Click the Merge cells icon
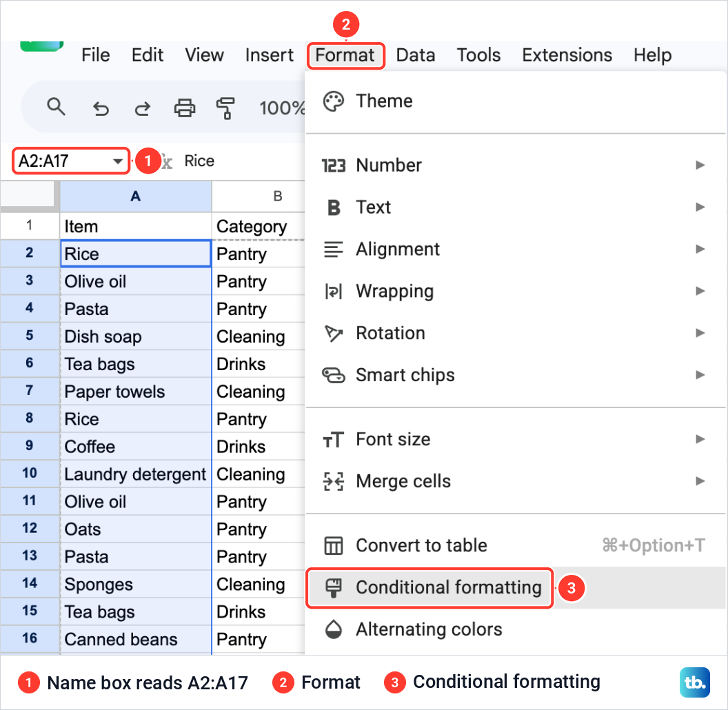The image size is (728, 710). [334, 482]
